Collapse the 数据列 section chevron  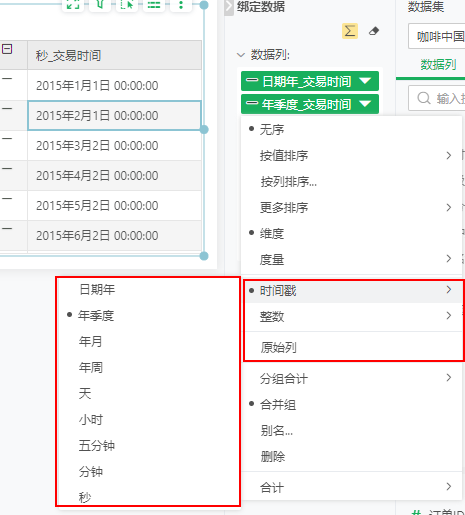pyautogui.click(x=240, y=55)
